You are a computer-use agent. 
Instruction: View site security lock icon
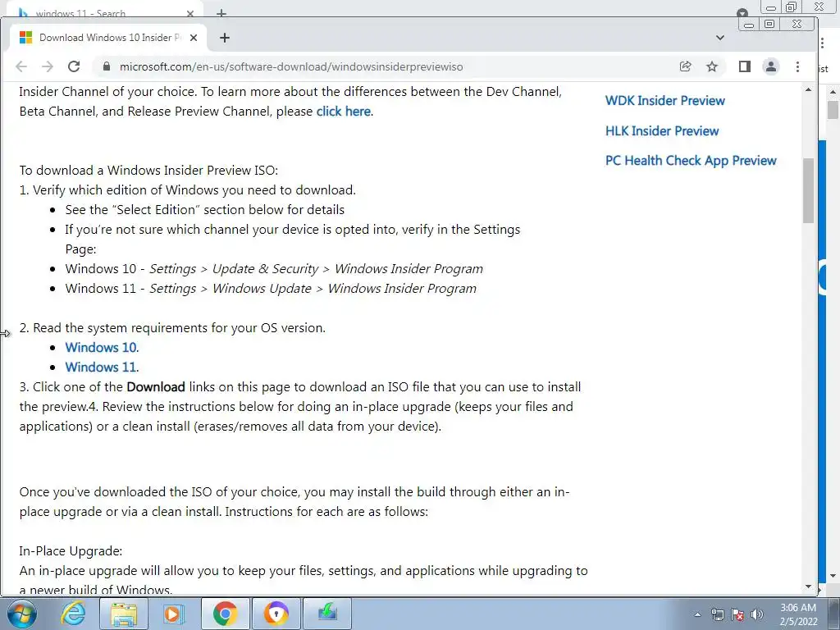pyautogui.click(x=106, y=66)
